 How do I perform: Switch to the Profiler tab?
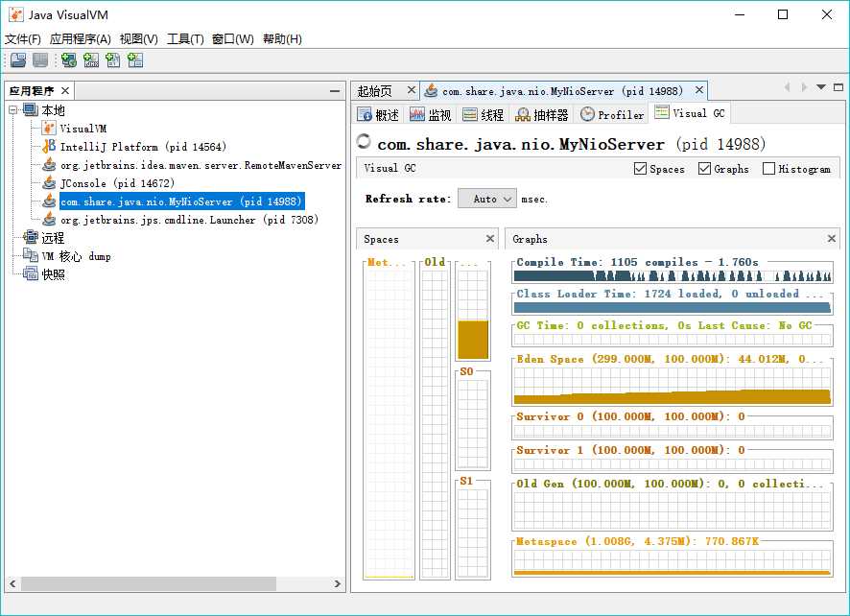(611, 115)
